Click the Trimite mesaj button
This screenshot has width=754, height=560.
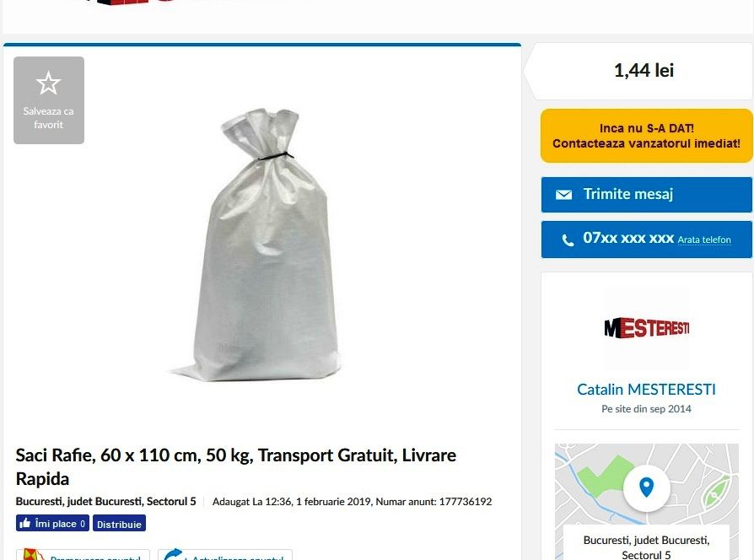[x=646, y=194]
